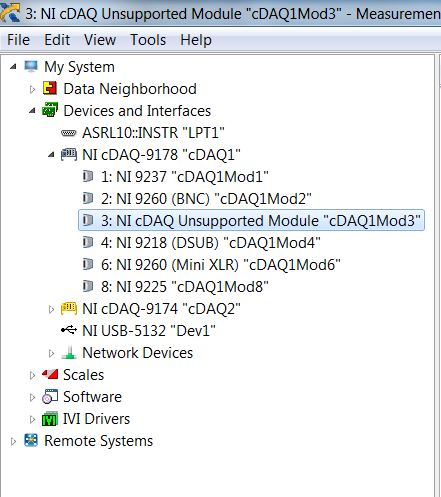Click the yellow cDAQ-9174 chassis icon
Screen dimensions: 441x497
pos(69,308)
